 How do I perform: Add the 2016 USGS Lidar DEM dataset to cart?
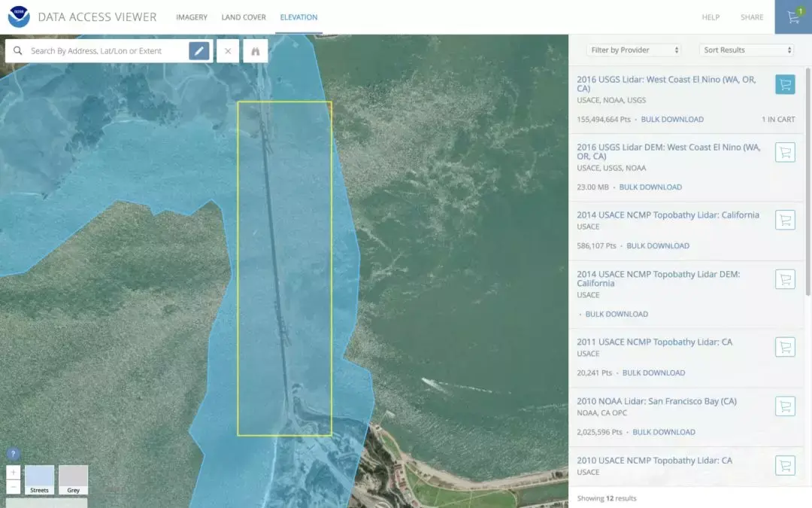[785, 152]
